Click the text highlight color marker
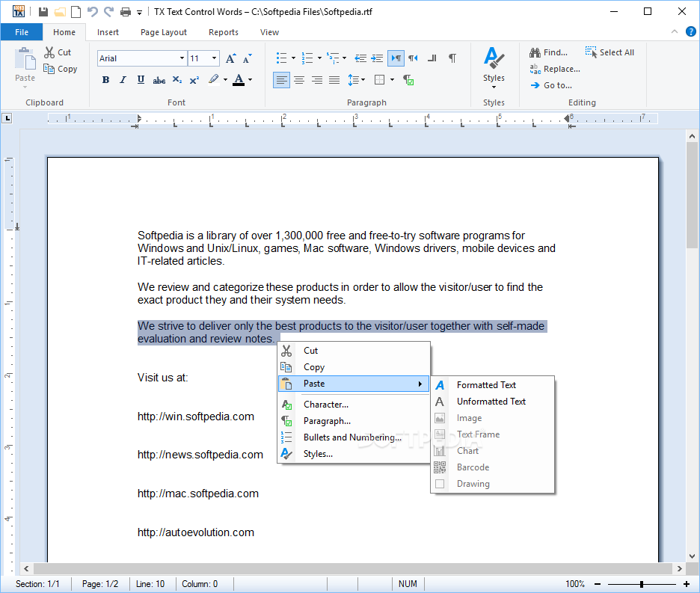The height and width of the screenshot is (593, 700). [213, 80]
